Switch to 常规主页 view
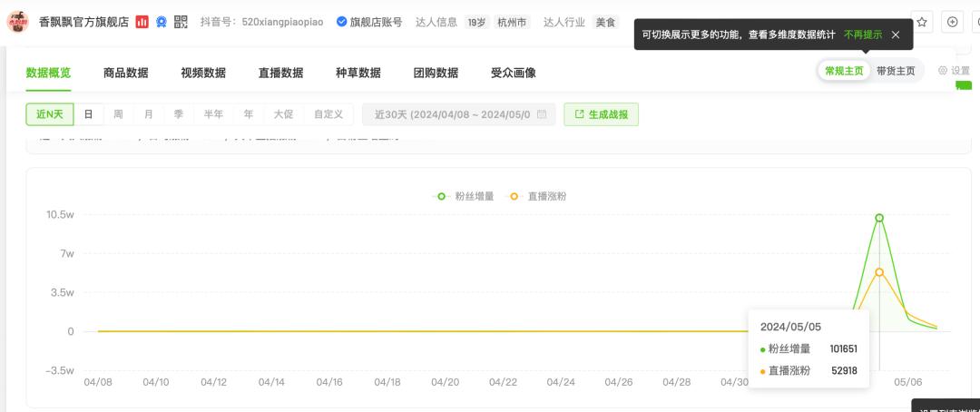 [844, 71]
